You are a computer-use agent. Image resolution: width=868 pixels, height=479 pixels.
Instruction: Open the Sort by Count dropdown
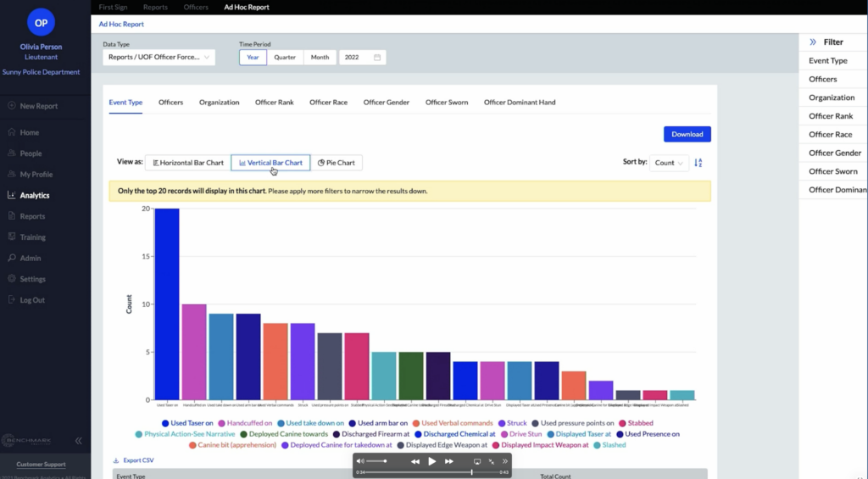(669, 163)
